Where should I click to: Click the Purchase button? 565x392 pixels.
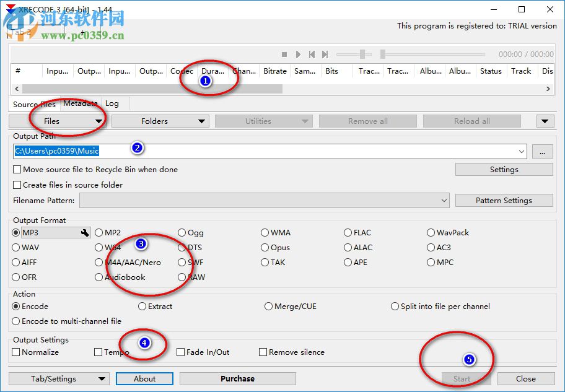(x=237, y=378)
